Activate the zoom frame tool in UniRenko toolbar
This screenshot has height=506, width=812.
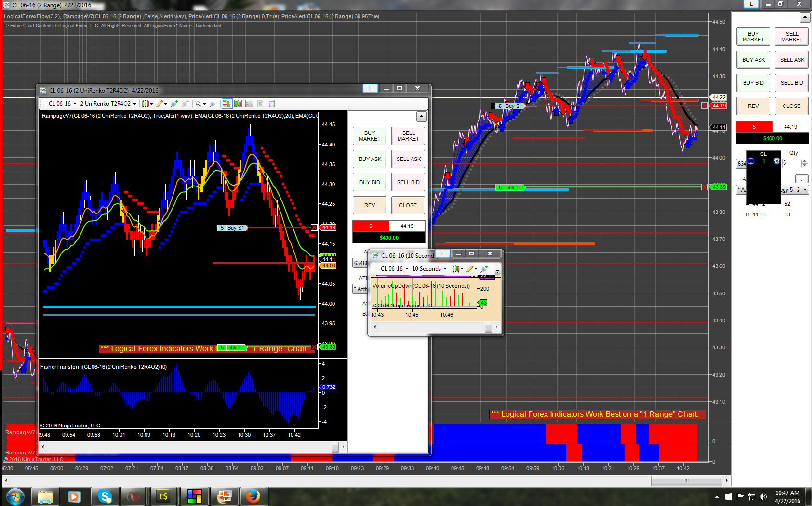[213, 104]
